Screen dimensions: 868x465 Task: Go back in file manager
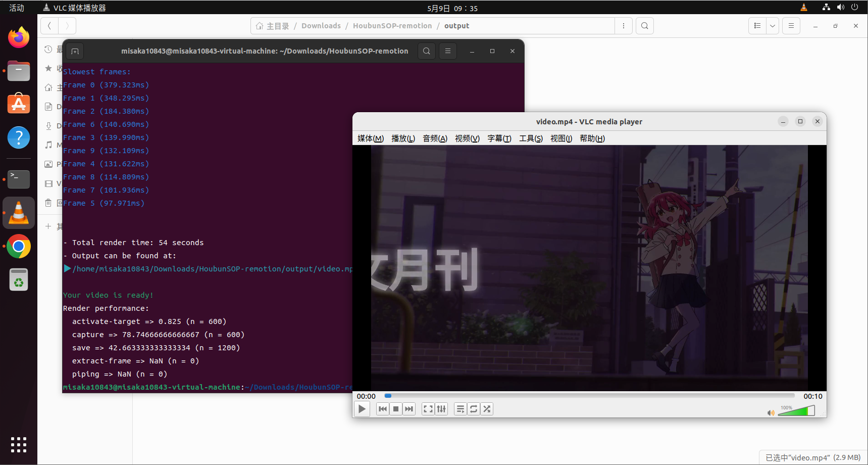pyautogui.click(x=49, y=26)
